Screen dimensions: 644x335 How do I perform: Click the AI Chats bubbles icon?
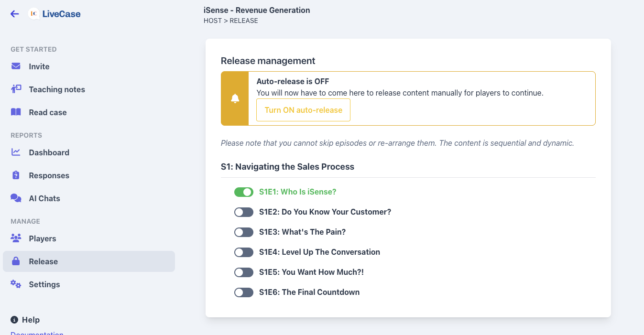coord(16,198)
